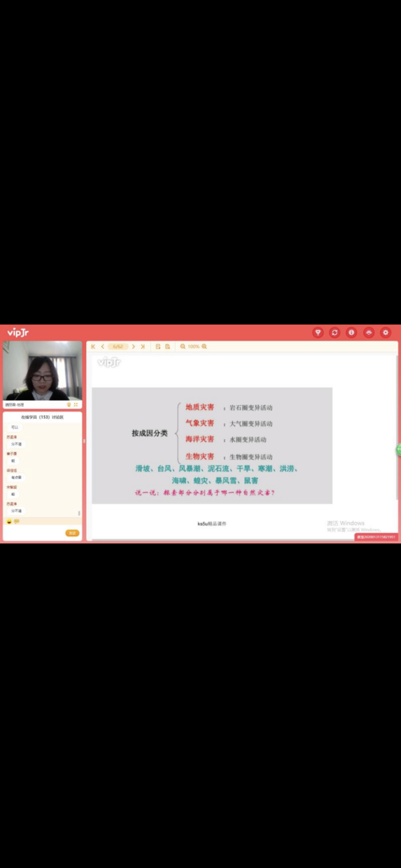Screen dimensions: 401x868
Task: Click the red classroom ID badge
Action: point(376,537)
